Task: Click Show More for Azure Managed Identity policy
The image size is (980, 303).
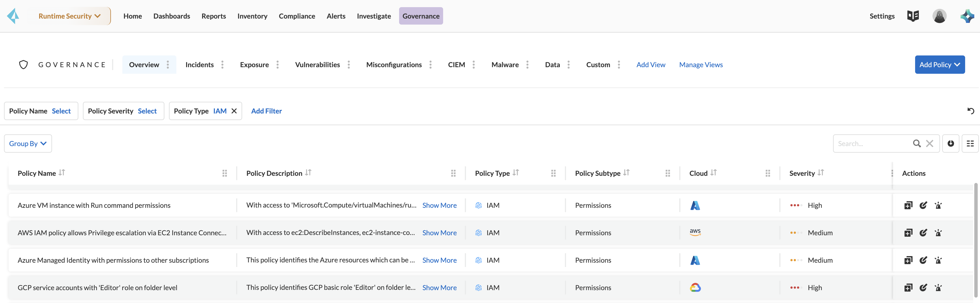Action: [x=439, y=260]
